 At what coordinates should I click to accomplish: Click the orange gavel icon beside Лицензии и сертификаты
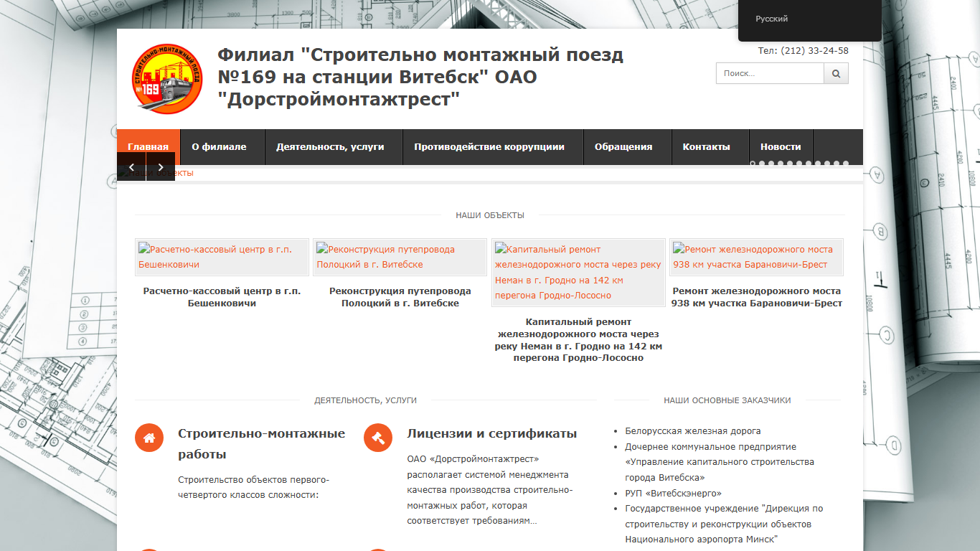point(378,438)
